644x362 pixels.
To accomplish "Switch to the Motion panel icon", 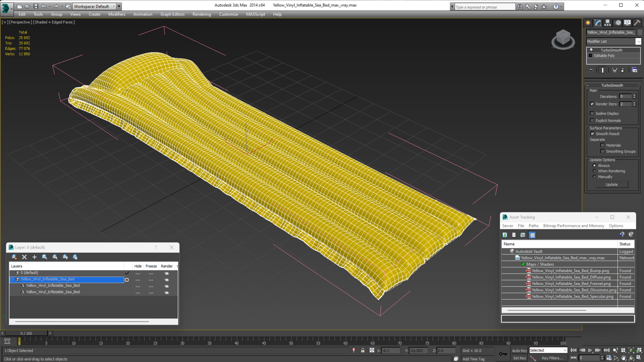I will click(x=618, y=23).
